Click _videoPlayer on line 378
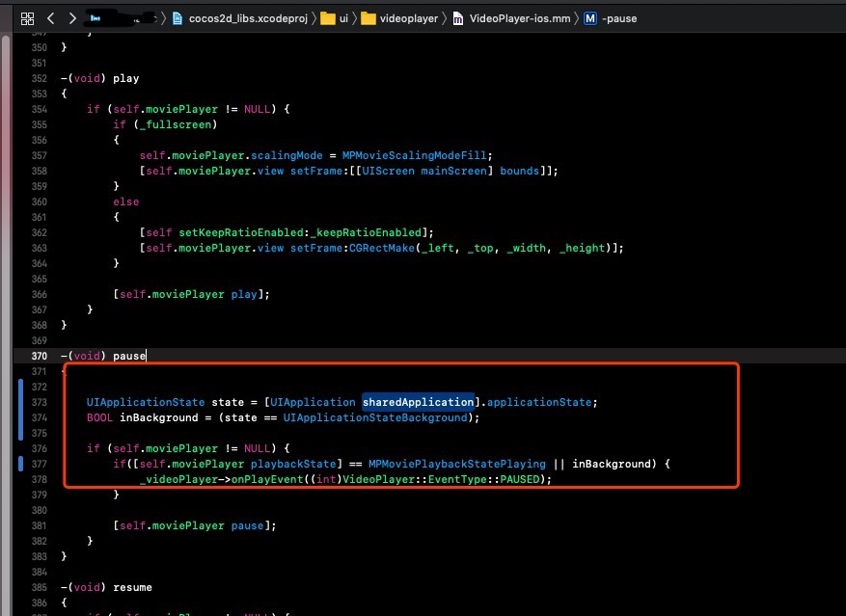The width and height of the screenshot is (846, 616). [178, 479]
